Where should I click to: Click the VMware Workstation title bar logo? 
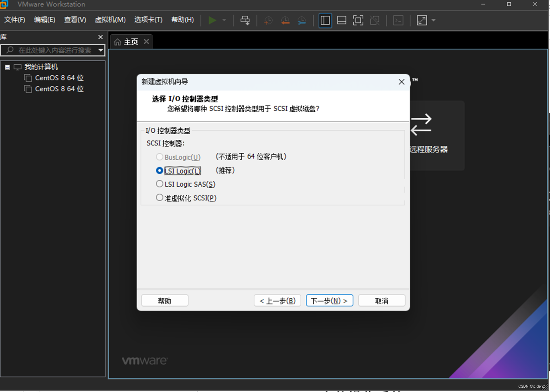point(4,4)
